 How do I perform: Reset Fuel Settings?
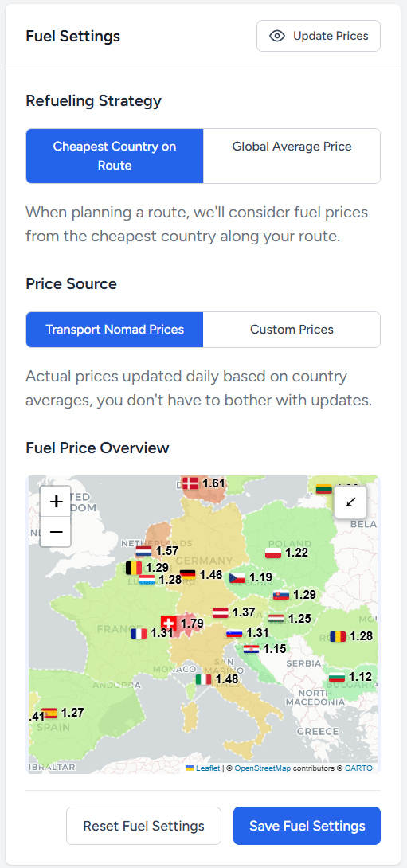tap(144, 826)
